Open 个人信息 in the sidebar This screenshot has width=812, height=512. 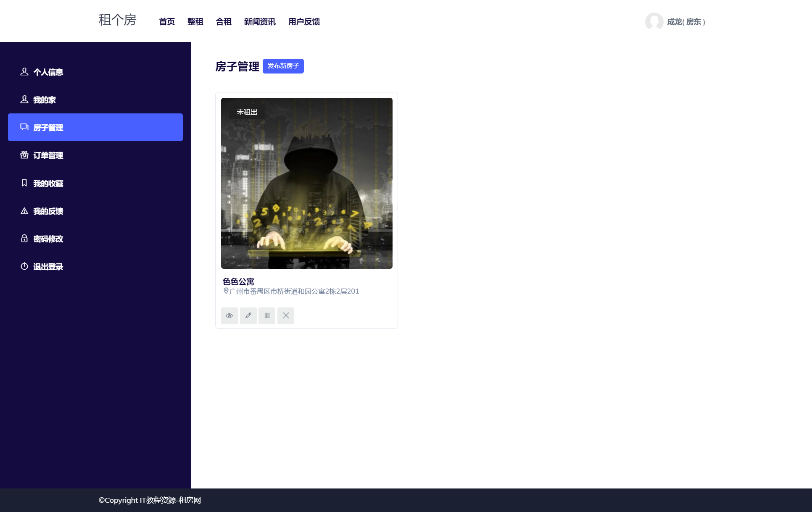[48, 72]
